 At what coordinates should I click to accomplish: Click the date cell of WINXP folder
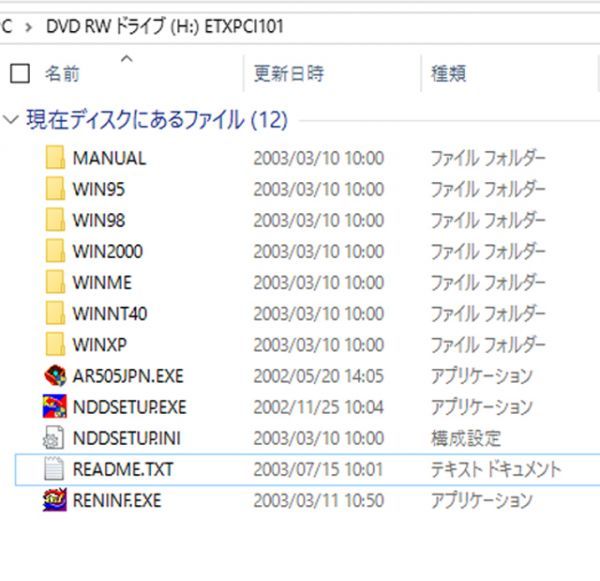(x=318, y=345)
